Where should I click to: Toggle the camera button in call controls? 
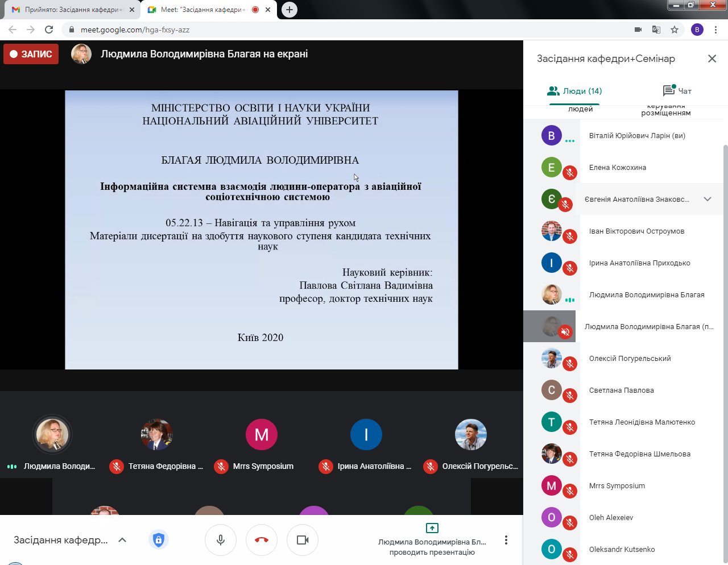click(x=303, y=540)
